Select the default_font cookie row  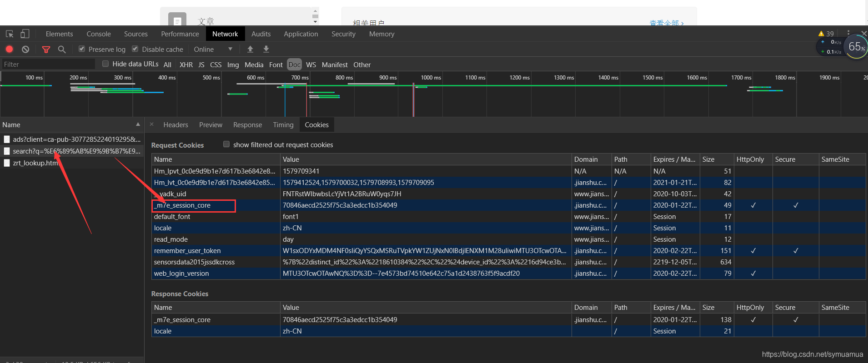pyautogui.click(x=508, y=217)
